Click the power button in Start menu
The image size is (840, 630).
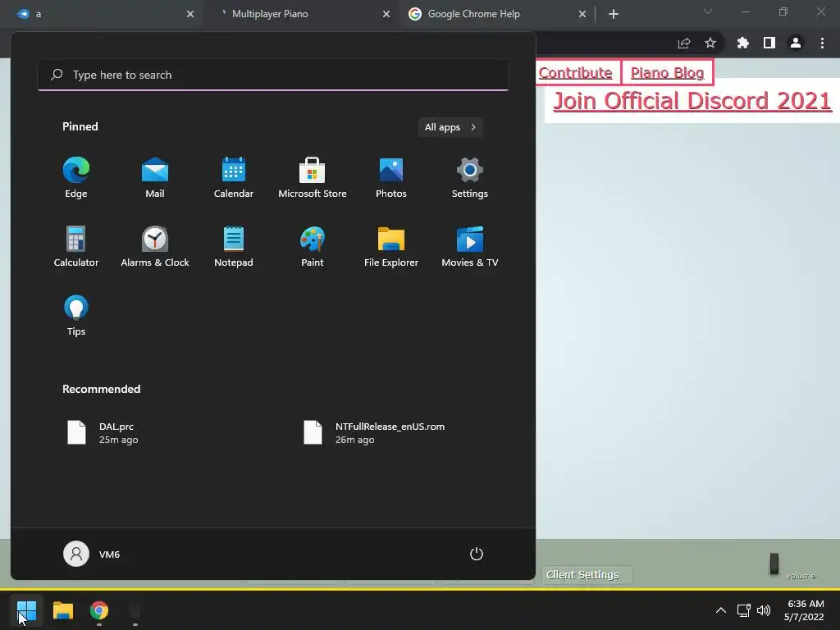(477, 554)
